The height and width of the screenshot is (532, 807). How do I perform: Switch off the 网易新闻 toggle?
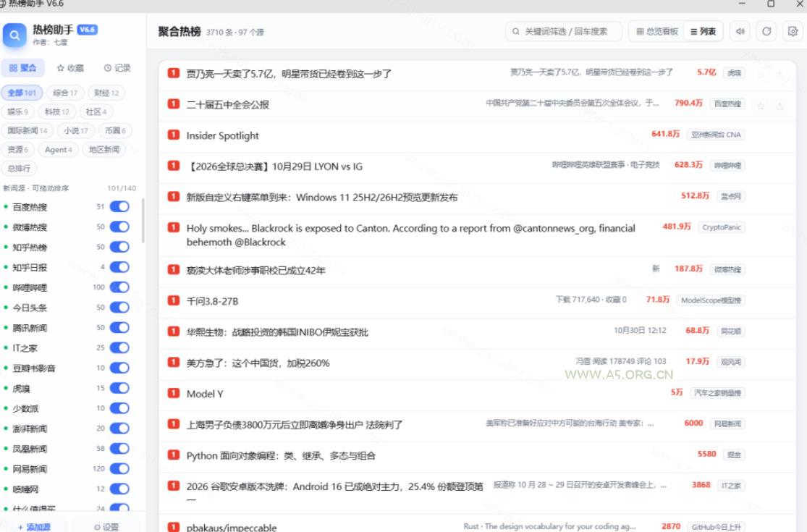coord(119,469)
